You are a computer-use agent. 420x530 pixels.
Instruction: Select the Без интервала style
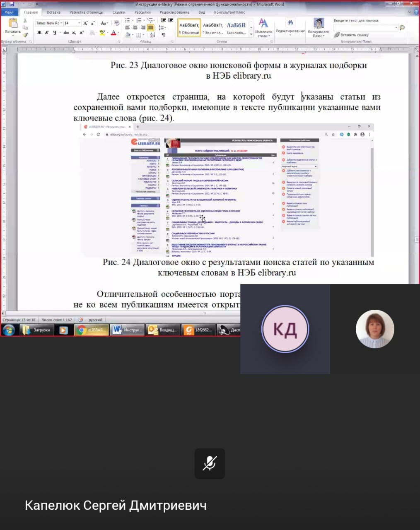point(213,28)
